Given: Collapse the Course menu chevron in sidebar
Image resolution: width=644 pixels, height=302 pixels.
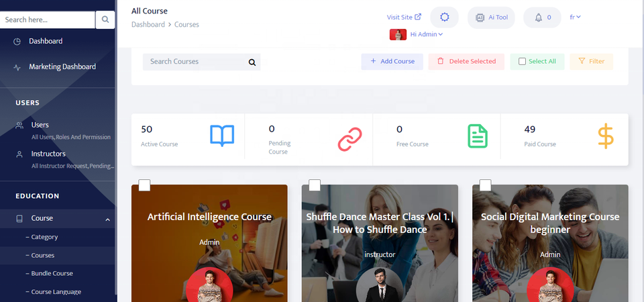Looking at the screenshot, I should (107, 219).
